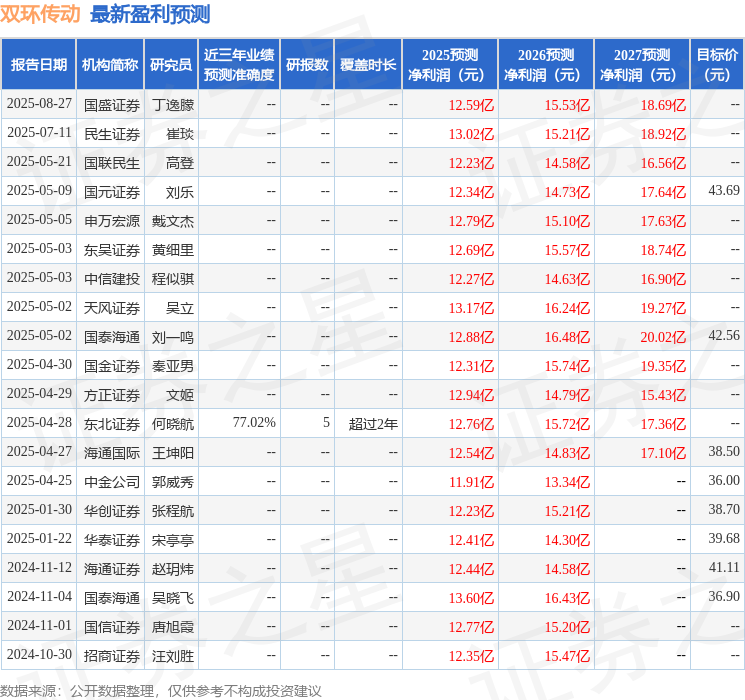Select researcher 戴文杰
This screenshot has height=700, width=745.
[173, 221]
